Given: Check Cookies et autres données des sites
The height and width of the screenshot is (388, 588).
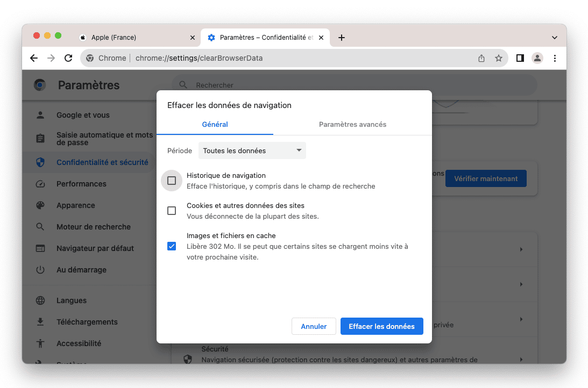Looking at the screenshot, I should (172, 211).
